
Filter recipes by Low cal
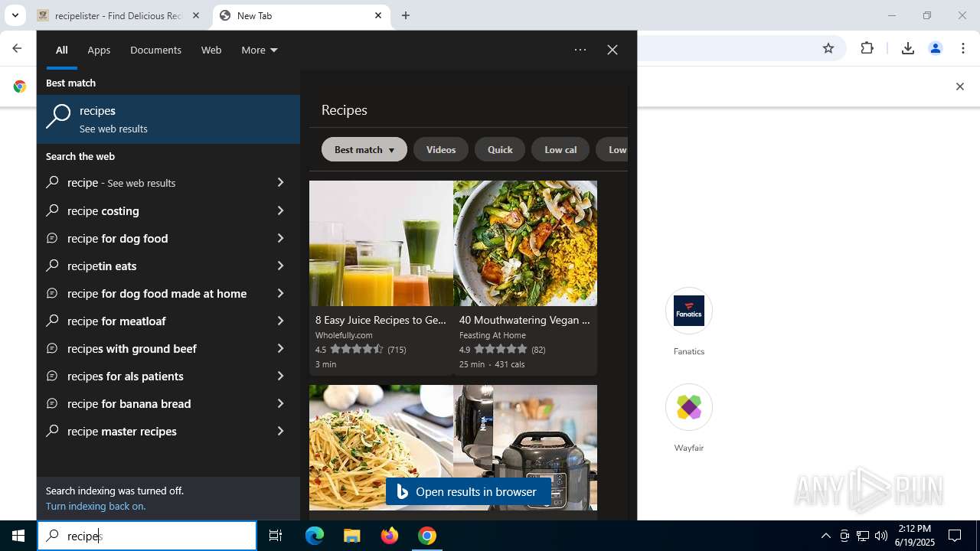[560, 150]
